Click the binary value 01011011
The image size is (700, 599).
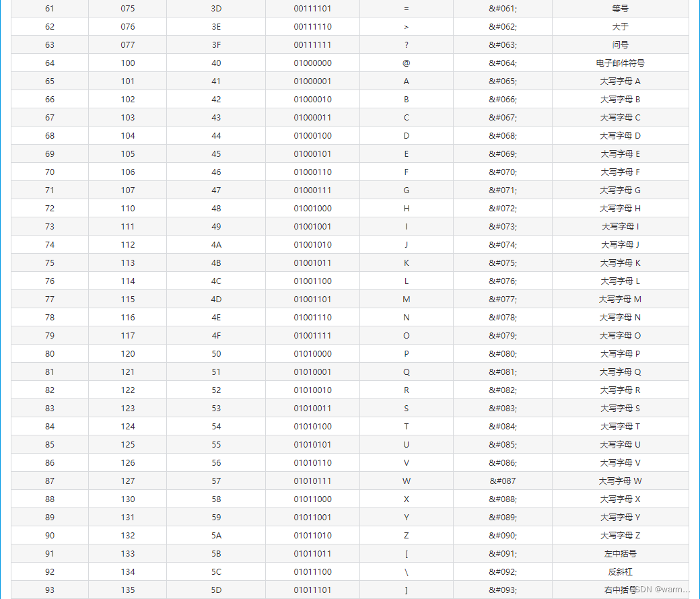(312, 554)
